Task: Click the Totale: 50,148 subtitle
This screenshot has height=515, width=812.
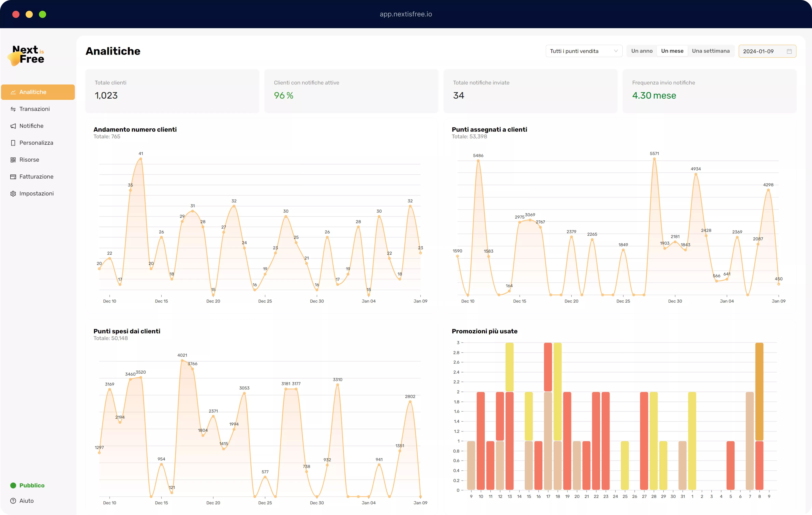Action: 111,338
